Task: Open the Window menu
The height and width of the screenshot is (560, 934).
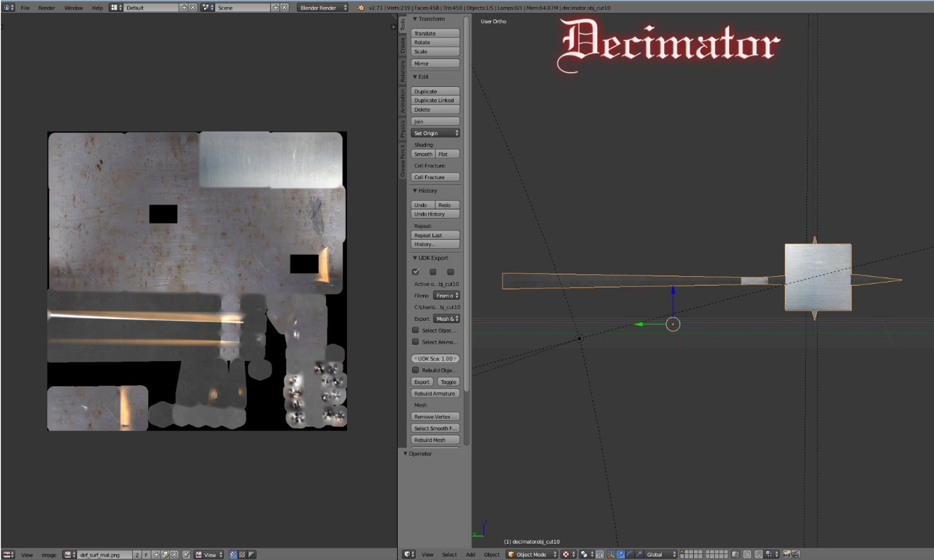Action: tap(74, 8)
